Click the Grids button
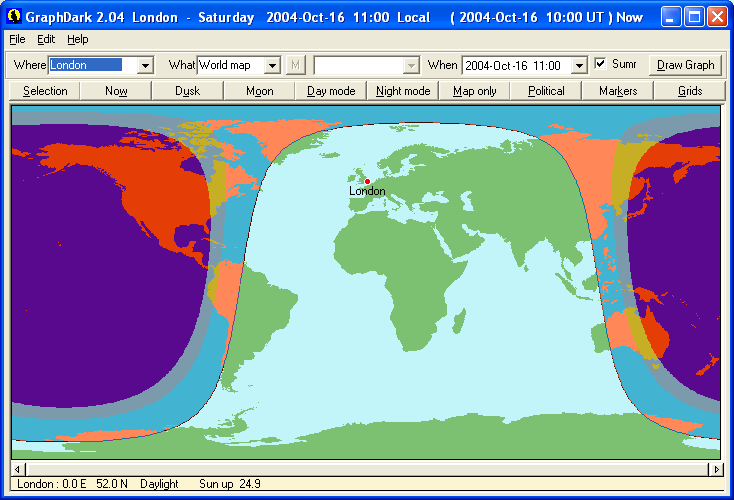 [690, 91]
